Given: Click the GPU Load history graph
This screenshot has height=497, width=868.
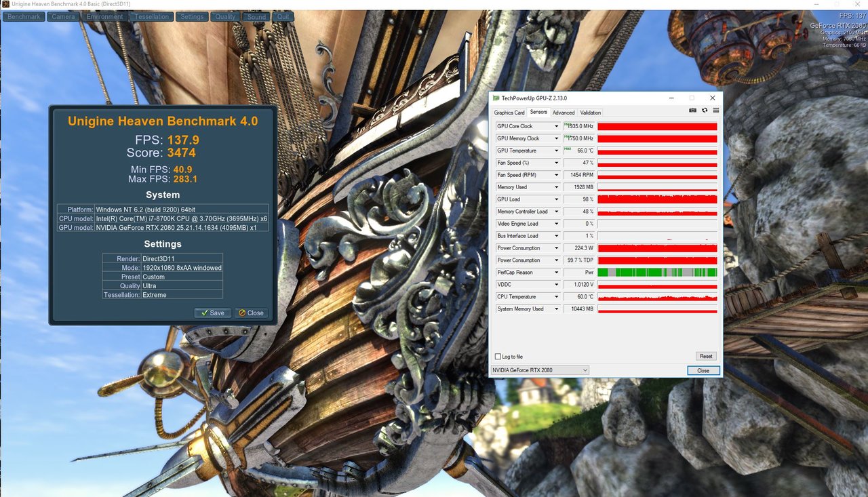Looking at the screenshot, I should coord(657,199).
